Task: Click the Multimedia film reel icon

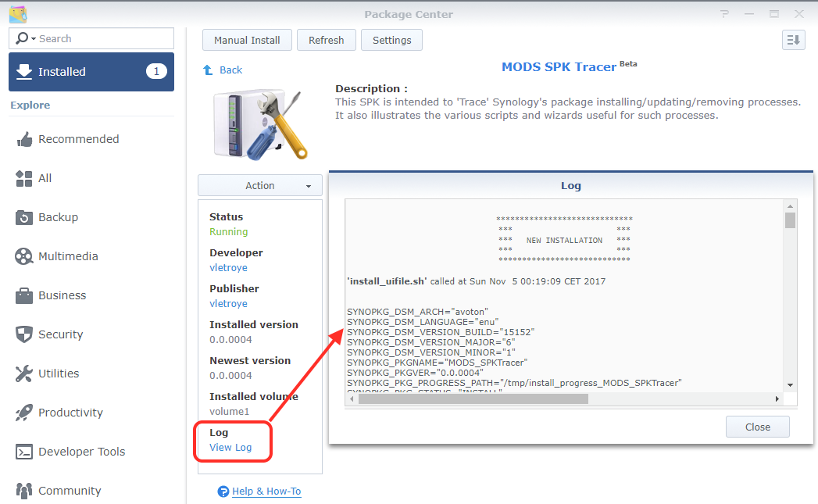Action: tap(24, 257)
